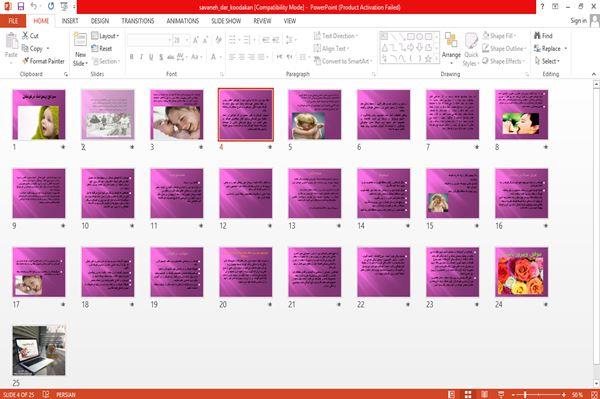Open the Shape Fill dropdown
The height and width of the screenshot is (399, 600).
click(x=499, y=36)
